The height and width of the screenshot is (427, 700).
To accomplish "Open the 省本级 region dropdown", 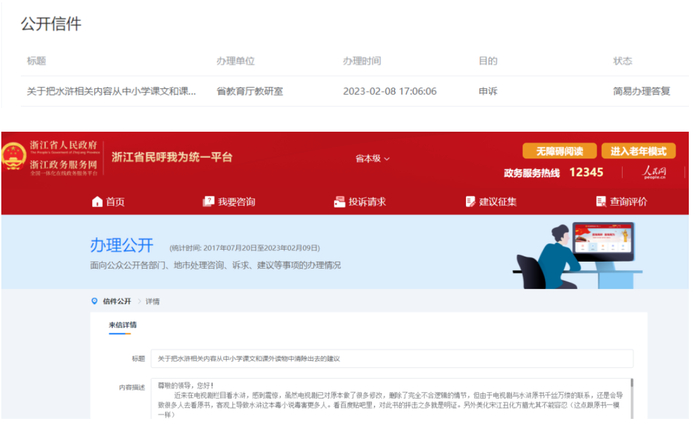I will (x=372, y=159).
